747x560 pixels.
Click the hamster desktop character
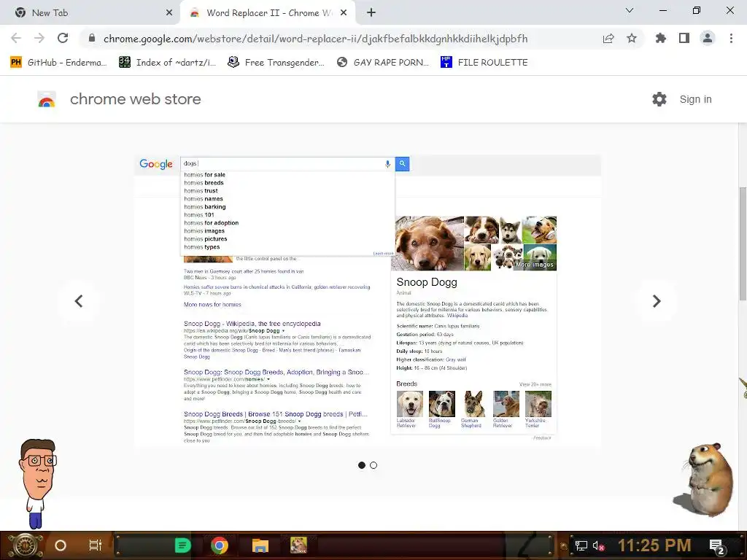click(x=704, y=480)
